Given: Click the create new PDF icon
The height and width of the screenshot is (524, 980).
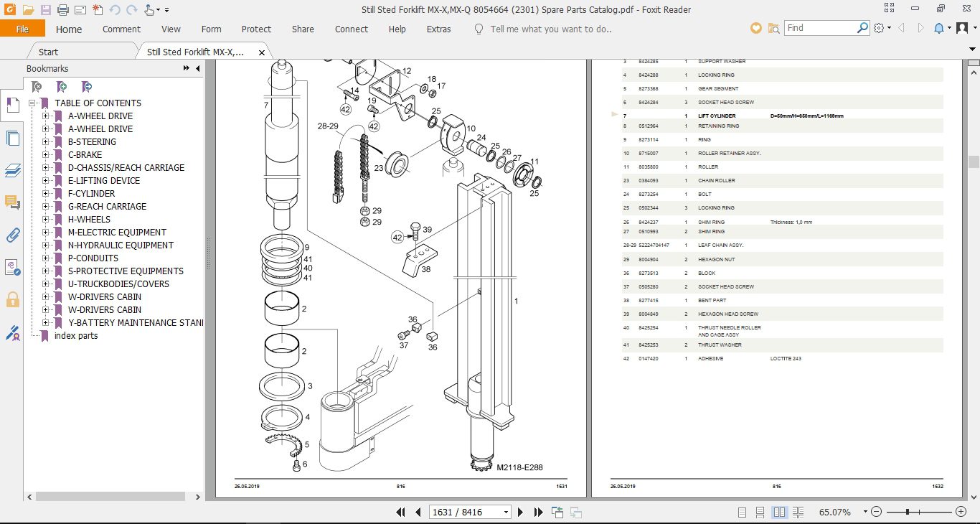Looking at the screenshot, I should [97, 10].
